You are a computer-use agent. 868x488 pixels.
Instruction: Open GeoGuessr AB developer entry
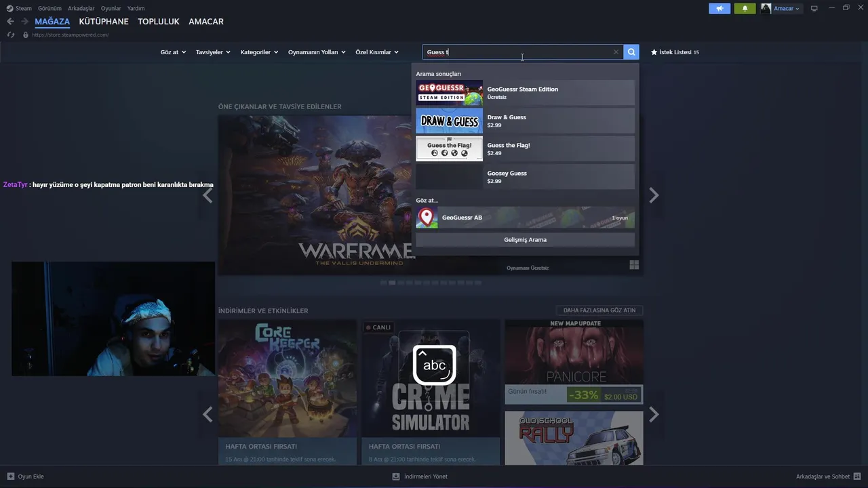[525, 218]
